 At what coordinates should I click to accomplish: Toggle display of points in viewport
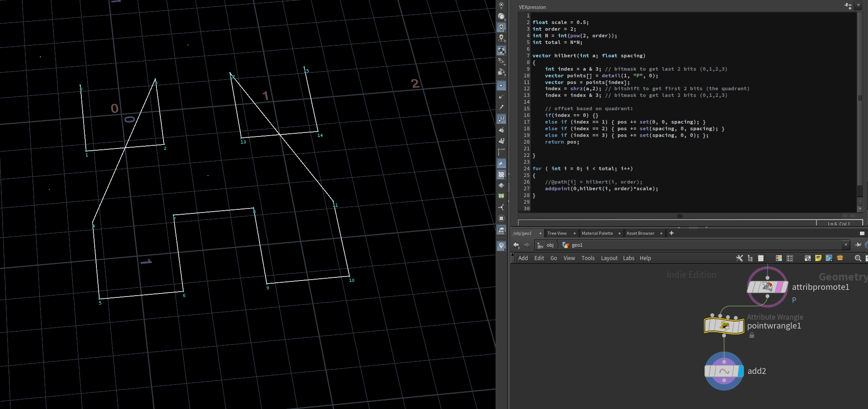click(x=501, y=85)
